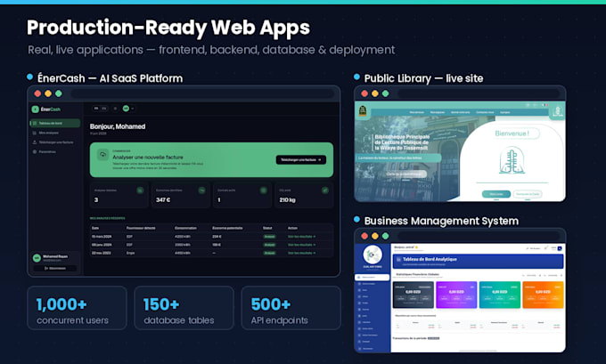Click the French flag icon on library site

coord(545,105)
